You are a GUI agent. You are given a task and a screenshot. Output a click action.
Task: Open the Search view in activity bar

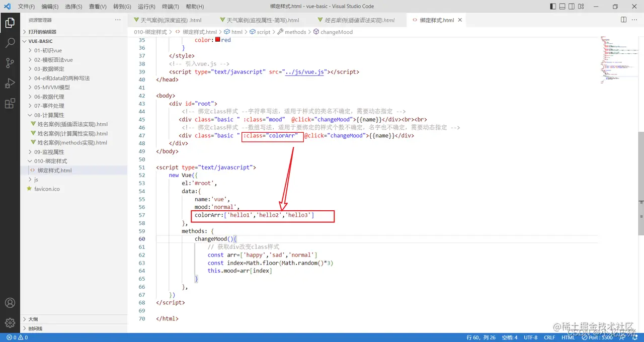10,43
